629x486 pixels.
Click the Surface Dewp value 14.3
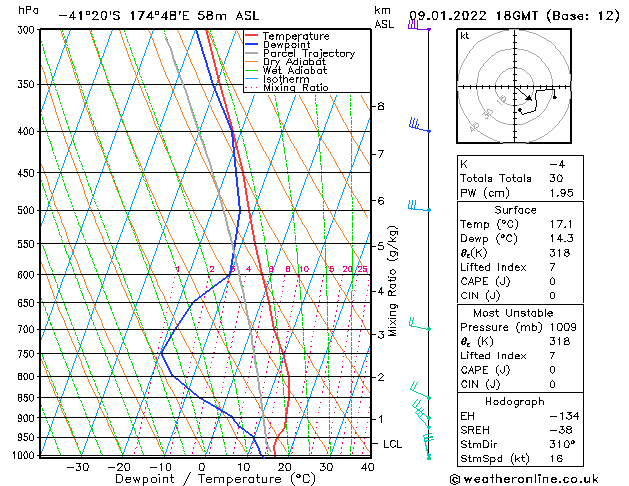point(562,238)
